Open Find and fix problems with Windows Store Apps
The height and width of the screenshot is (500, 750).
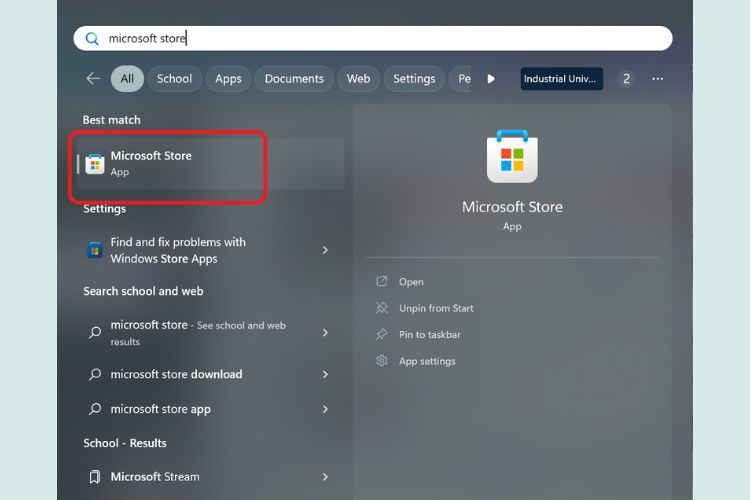point(210,250)
